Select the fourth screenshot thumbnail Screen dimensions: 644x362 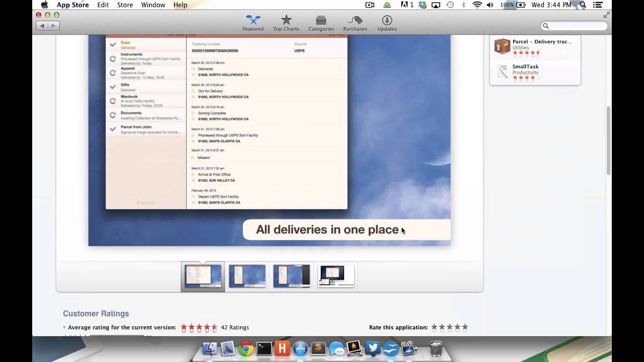(336, 276)
